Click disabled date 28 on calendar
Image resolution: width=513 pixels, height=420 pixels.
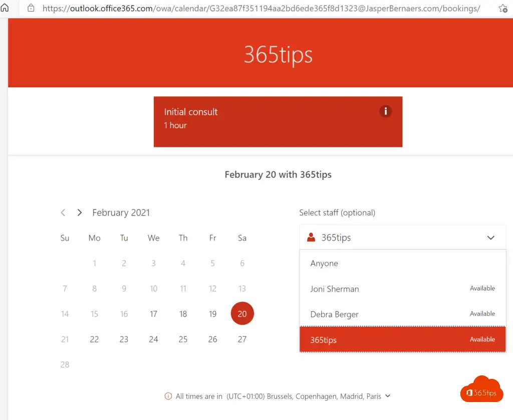click(x=65, y=364)
